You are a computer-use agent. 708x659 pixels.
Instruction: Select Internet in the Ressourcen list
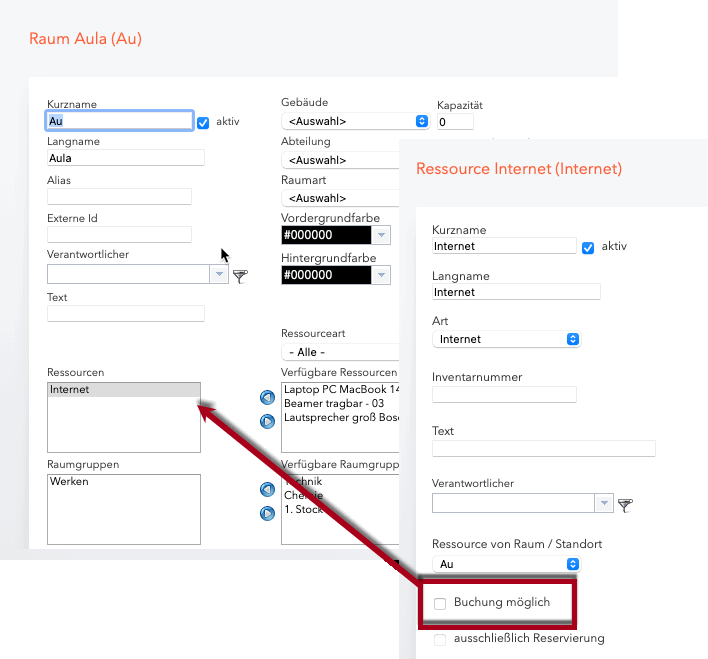pyautogui.click(x=124, y=390)
